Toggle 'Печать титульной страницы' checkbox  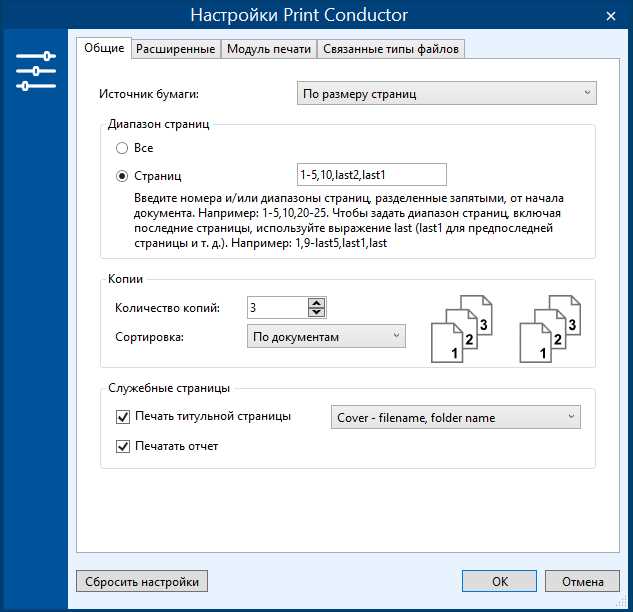tap(124, 416)
